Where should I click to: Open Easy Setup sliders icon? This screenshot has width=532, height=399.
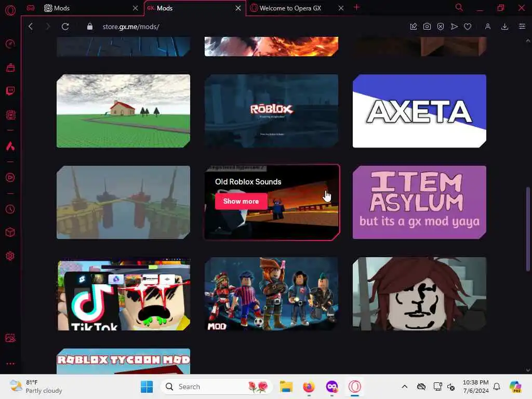point(522,26)
